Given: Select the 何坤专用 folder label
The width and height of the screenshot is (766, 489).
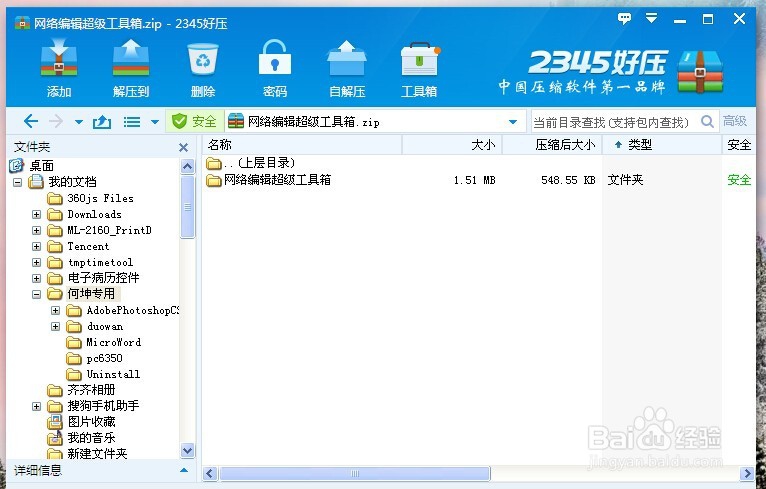Looking at the screenshot, I should 91,294.
